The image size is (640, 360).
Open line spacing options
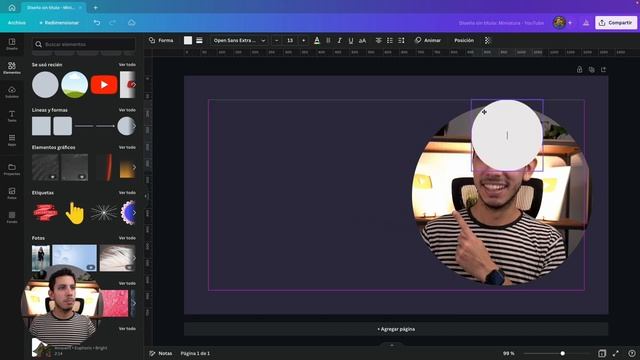tap(401, 40)
